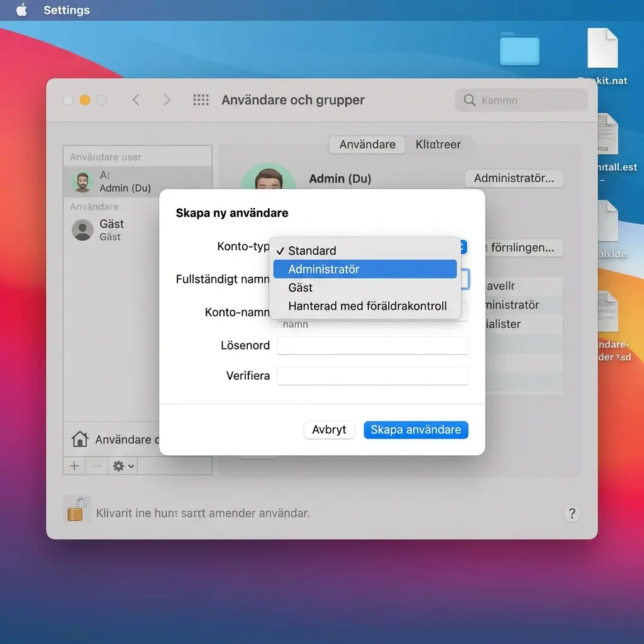Click the ministratör row in background list
The height and width of the screenshot is (644, 644).
point(524,305)
